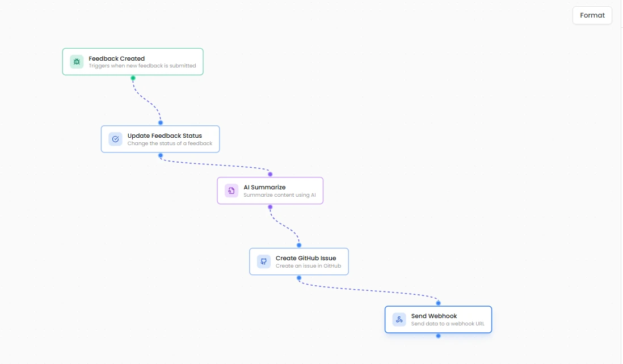Click 'Send data to a webhook URL' text
Image resolution: width=623 pixels, height=364 pixels.
[x=448, y=324]
